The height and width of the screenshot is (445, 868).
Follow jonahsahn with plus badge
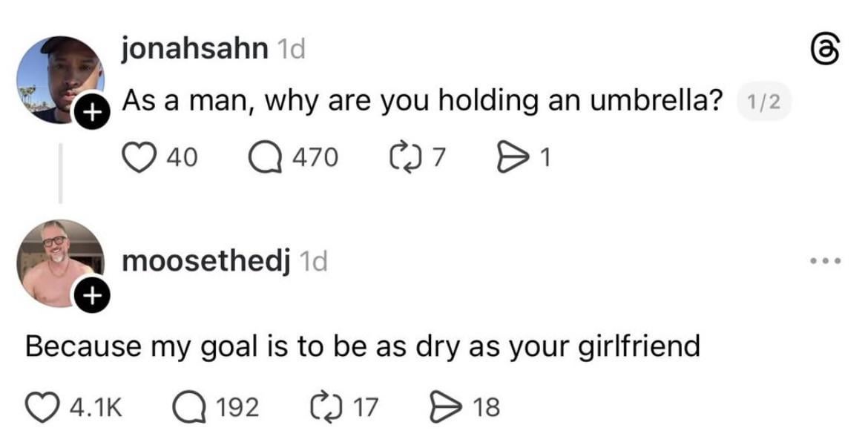(90, 113)
